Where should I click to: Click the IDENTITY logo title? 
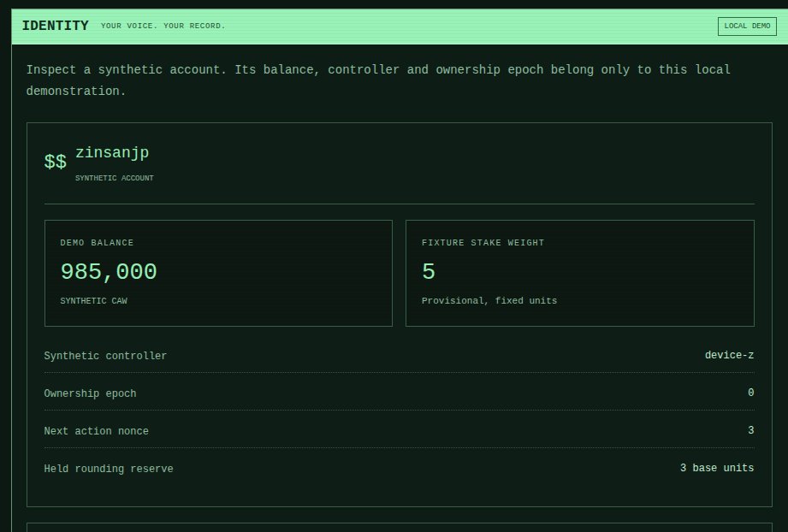pyautogui.click(x=56, y=26)
